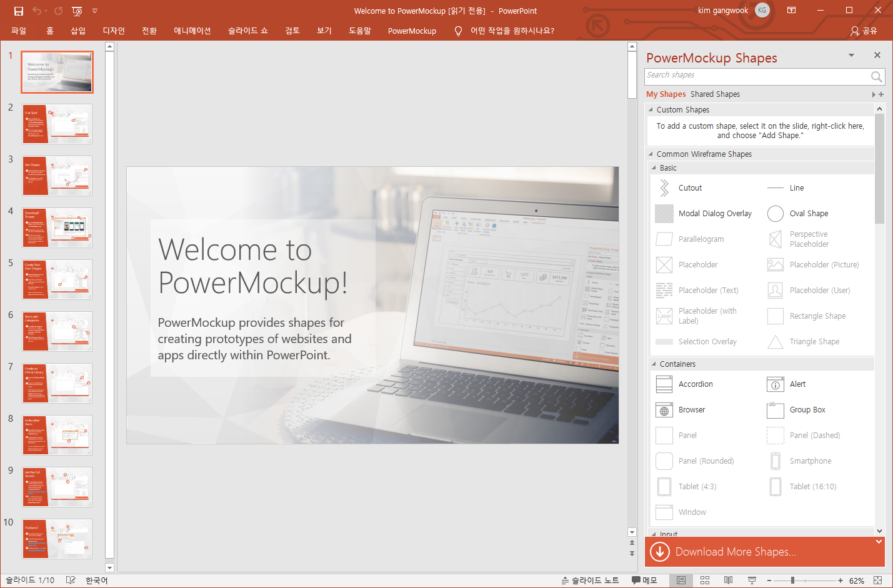Switch to reading view icon
Screen dimensions: 893x588
[x=728, y=581]
